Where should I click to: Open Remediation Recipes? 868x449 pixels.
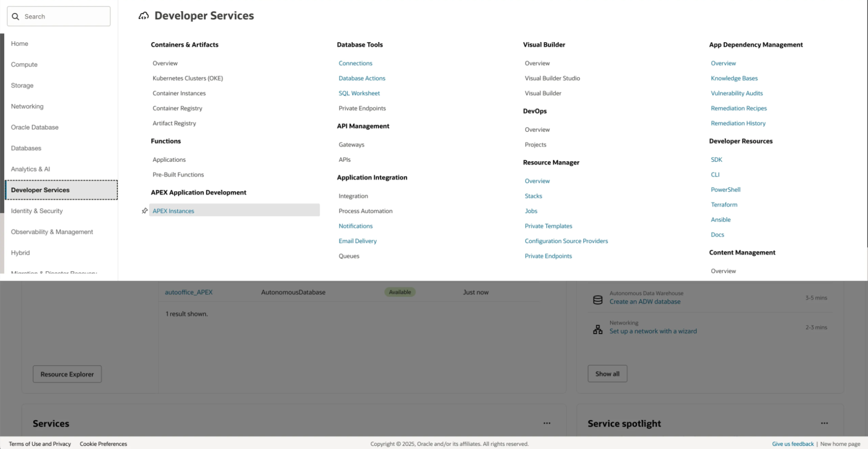coord(739,108)
